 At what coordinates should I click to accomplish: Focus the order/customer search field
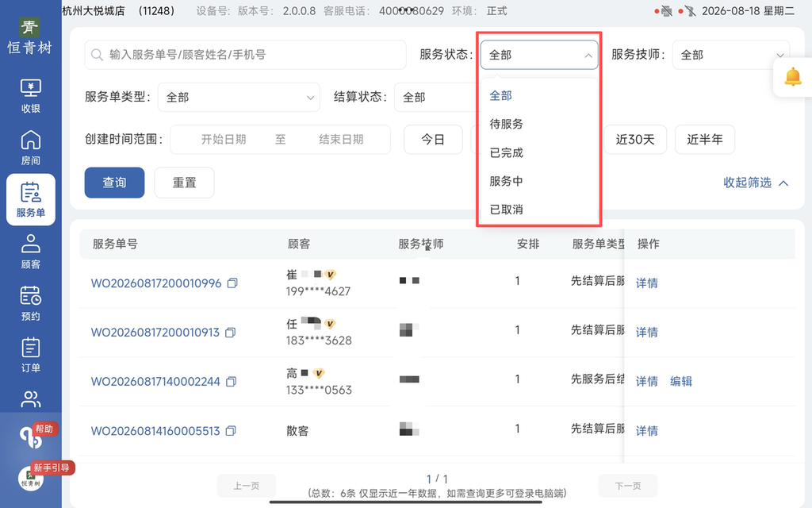(x=246, y=55)
